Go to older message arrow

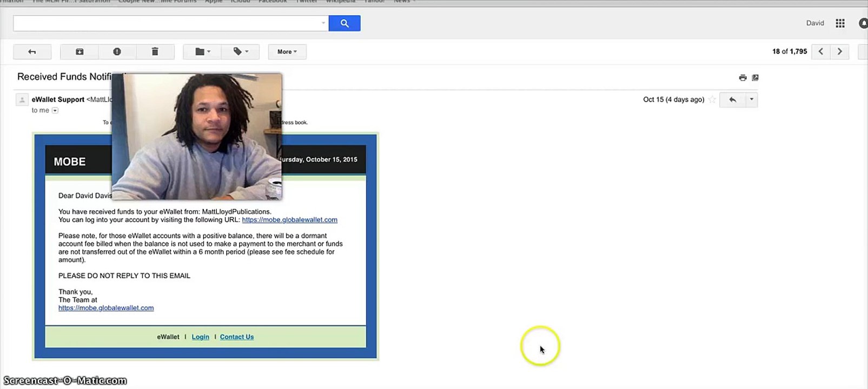point(840,52)
